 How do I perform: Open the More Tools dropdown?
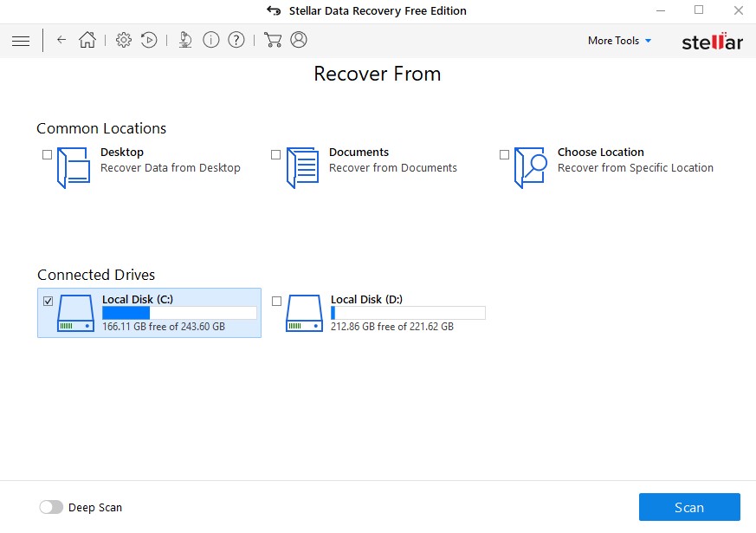(x=619, y=41)
